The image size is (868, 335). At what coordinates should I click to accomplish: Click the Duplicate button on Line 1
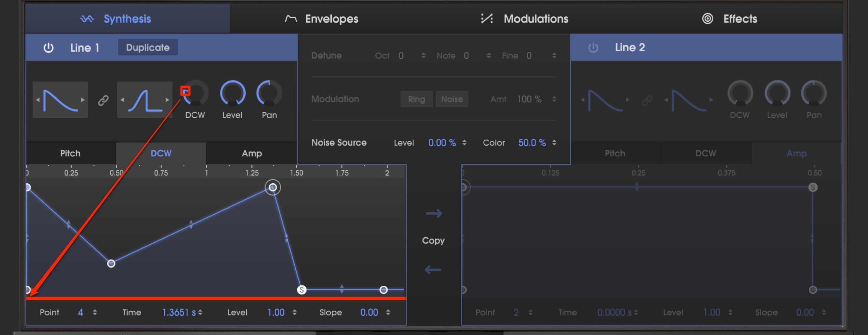[148, 48]
